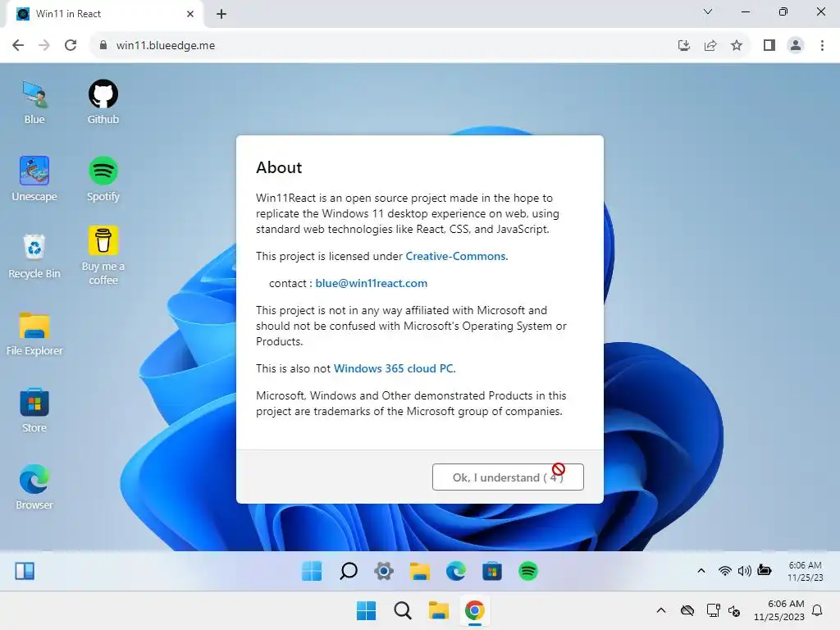Image resolution: width=840 pixels, height=630 pixels.
Task: Click the network display icon in host tray
Action: pyautogui.click(x=713, y=610)
